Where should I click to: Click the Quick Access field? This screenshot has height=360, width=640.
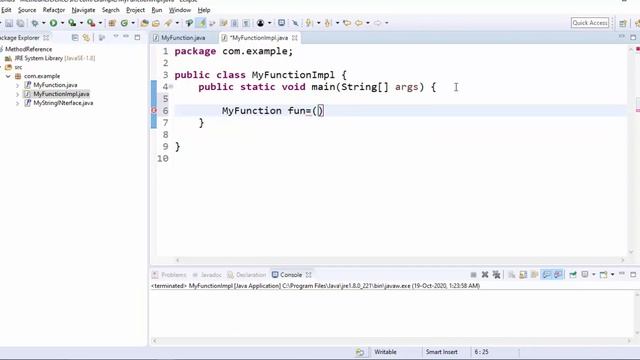point(590,23)
